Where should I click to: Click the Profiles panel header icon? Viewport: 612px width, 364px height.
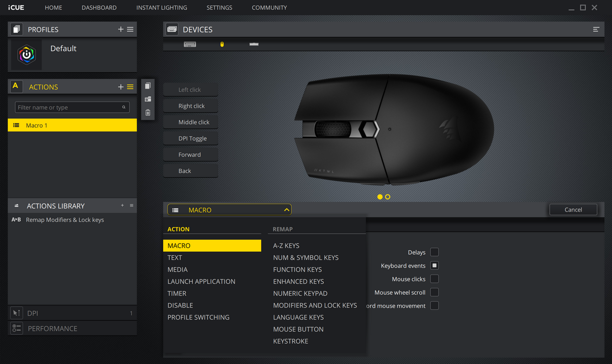[x=17, y=30]
